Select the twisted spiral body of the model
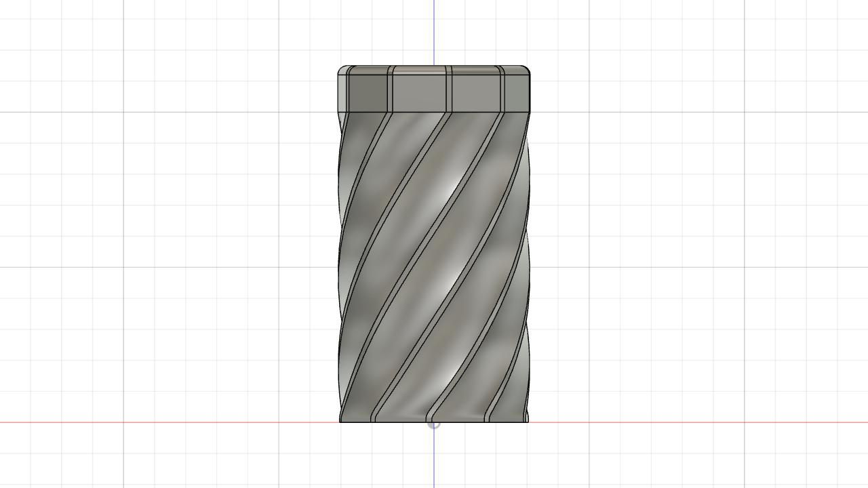This screenshot has height=488, width=868. coord(434,267)
